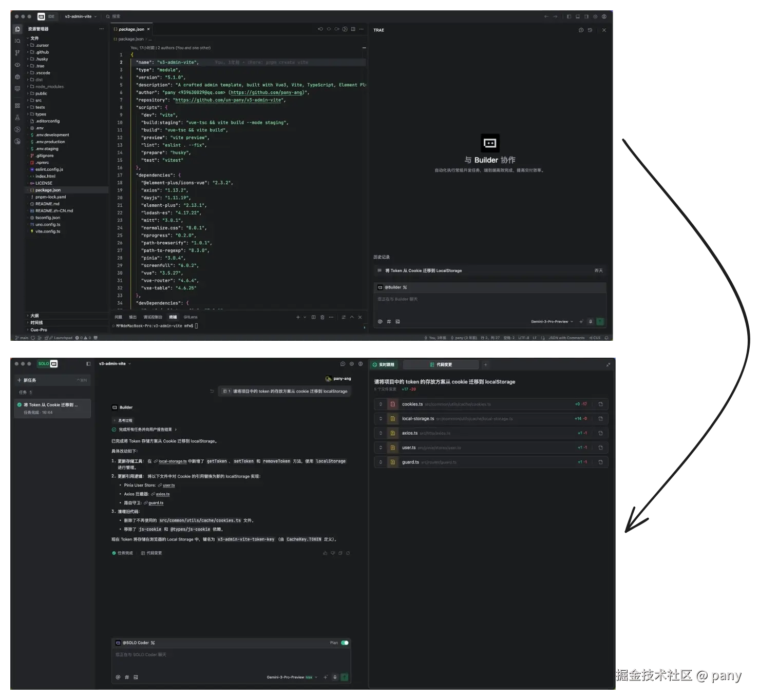This screenshot has height=700, width=759.
Task: Switch to GitLens tab in bottom panel
Action: coord(191,317)
